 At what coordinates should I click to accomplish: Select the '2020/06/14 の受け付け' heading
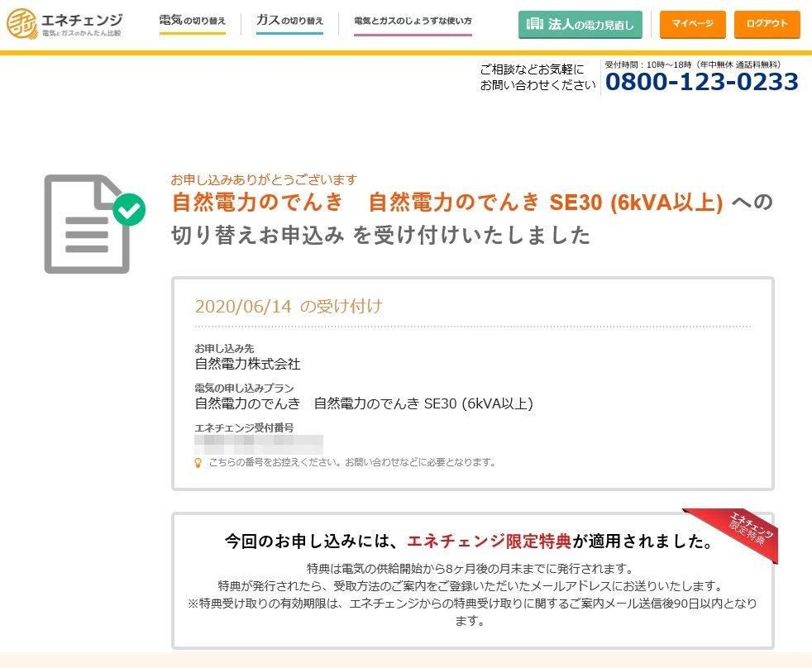point(289,306)
